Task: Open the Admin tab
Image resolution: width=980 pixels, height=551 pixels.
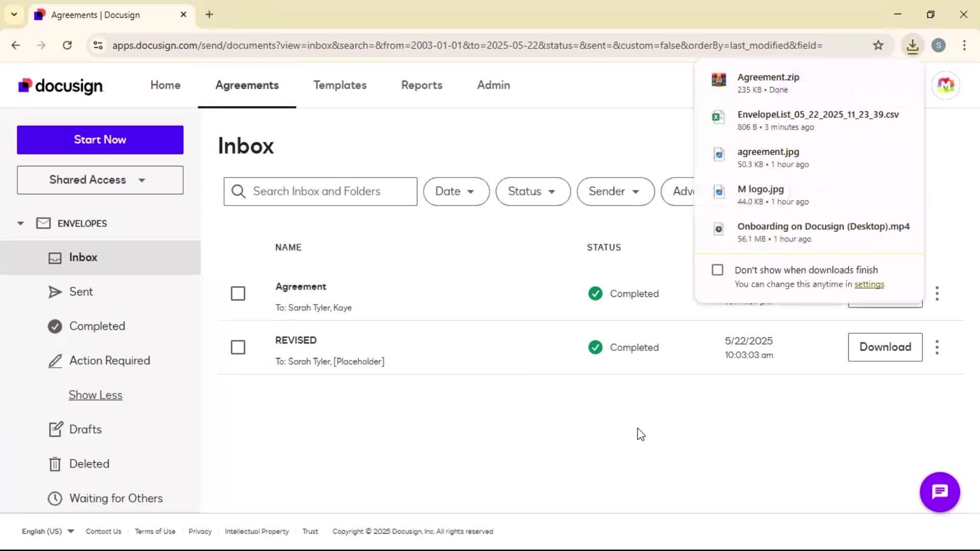Action: coord(493,85)
